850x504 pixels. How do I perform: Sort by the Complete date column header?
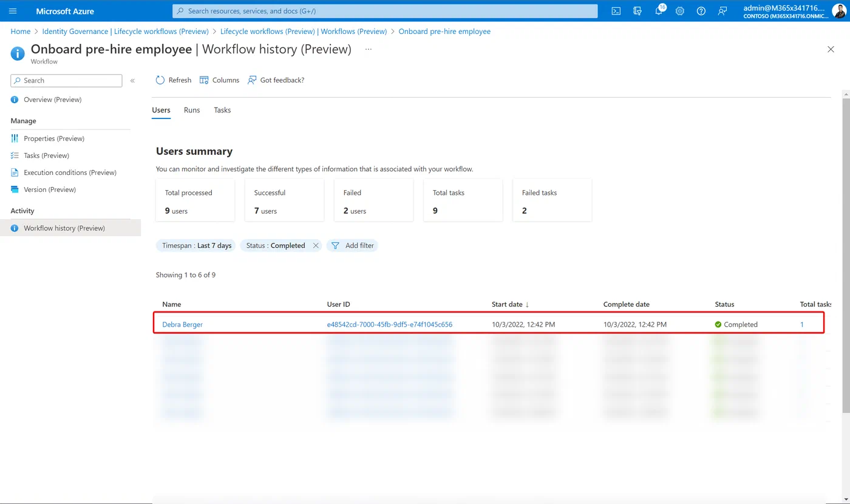click(626, 304)
